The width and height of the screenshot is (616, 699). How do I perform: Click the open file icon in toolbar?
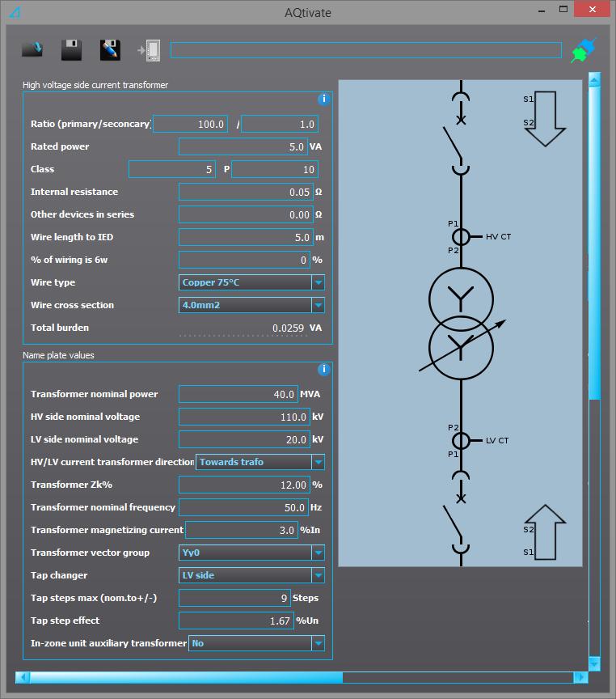[x=32, y=49]
